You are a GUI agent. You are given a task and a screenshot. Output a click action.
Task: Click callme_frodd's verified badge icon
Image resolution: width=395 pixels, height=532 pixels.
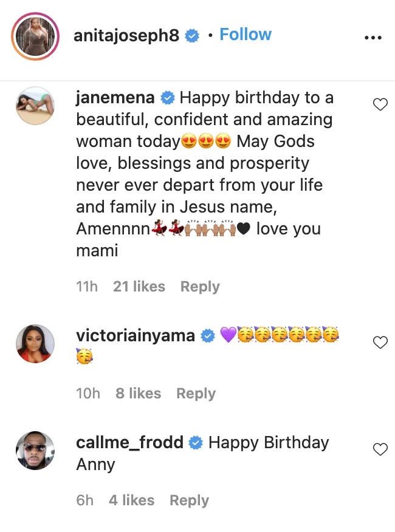196,443
